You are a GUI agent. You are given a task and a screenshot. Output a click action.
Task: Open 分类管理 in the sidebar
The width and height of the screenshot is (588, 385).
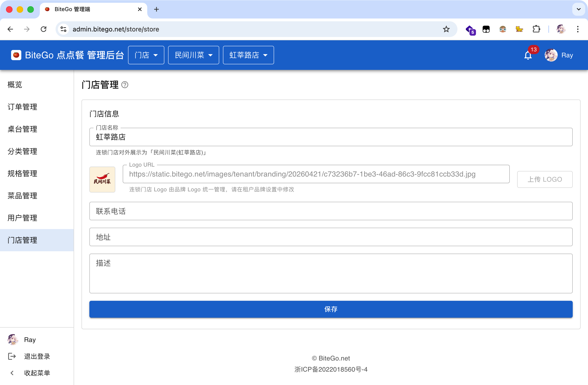(x=37, y=151)
